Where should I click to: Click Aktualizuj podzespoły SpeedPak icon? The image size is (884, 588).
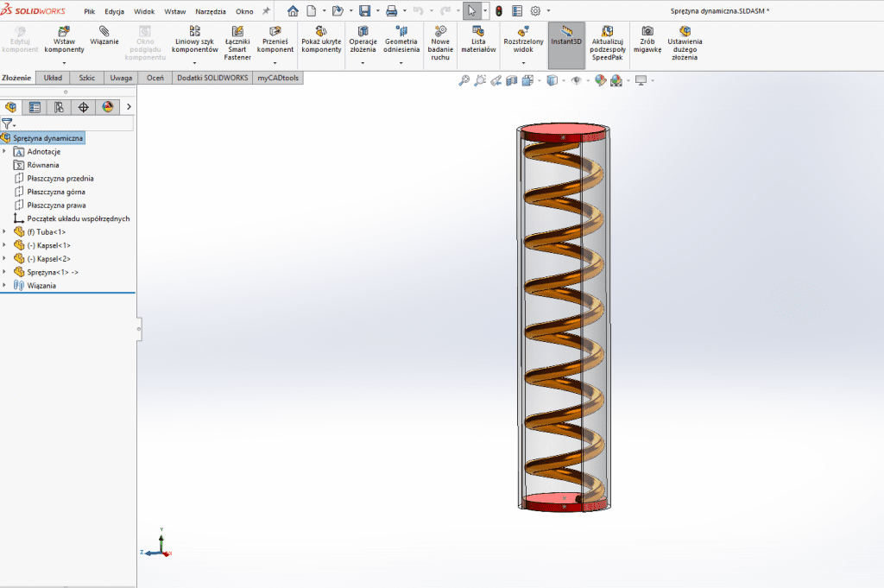coord(608,31)
